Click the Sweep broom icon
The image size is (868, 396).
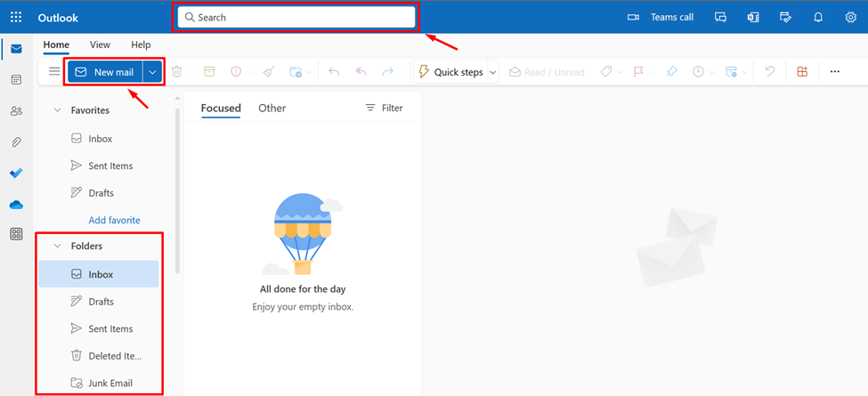269,72
